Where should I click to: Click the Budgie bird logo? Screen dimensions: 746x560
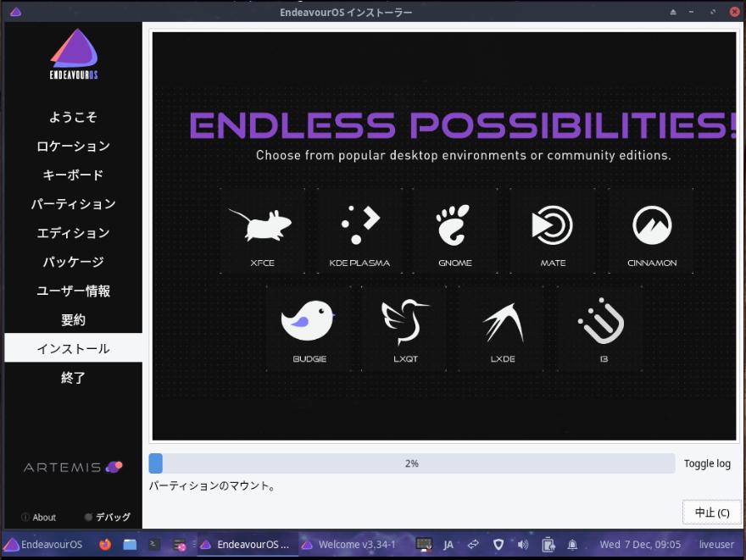308,320
